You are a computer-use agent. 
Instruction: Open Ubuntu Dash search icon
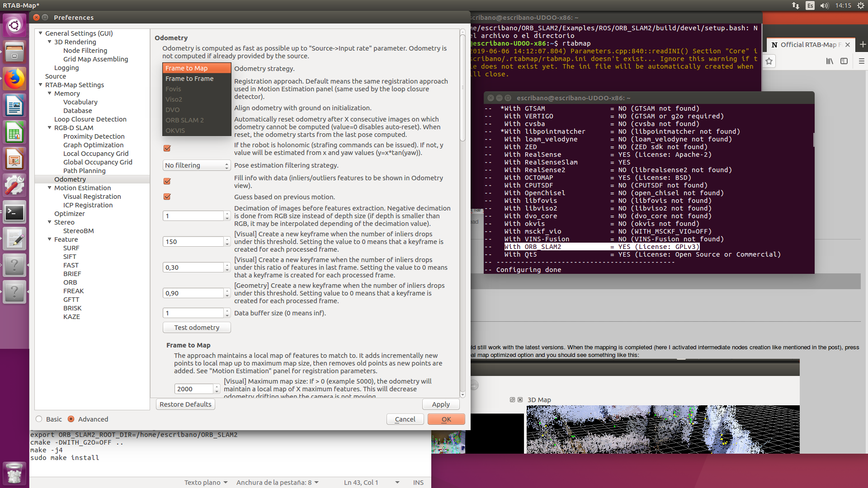tap(14, 25)
